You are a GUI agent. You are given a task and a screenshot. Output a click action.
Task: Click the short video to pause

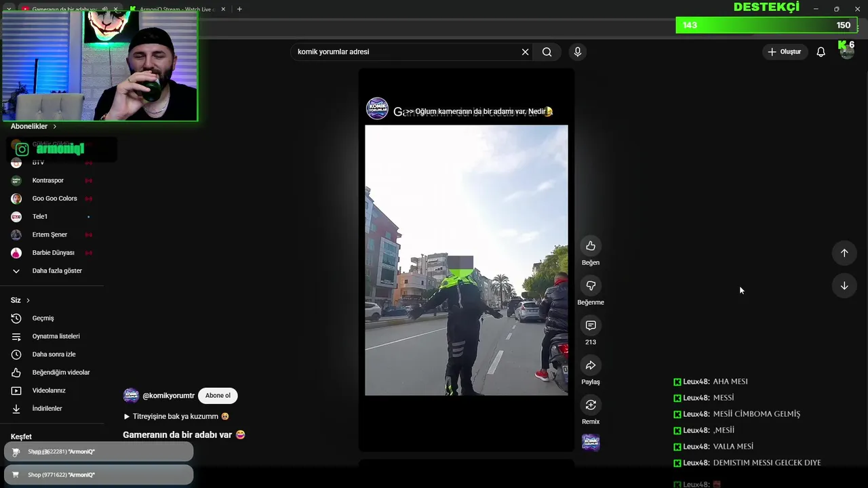click(x=467, y=260)
